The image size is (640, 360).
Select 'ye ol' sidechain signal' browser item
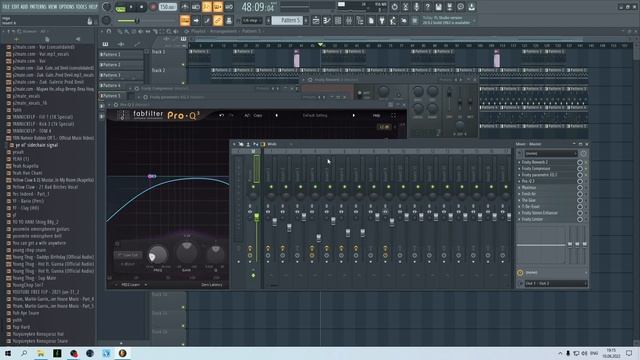pos(36,145)
